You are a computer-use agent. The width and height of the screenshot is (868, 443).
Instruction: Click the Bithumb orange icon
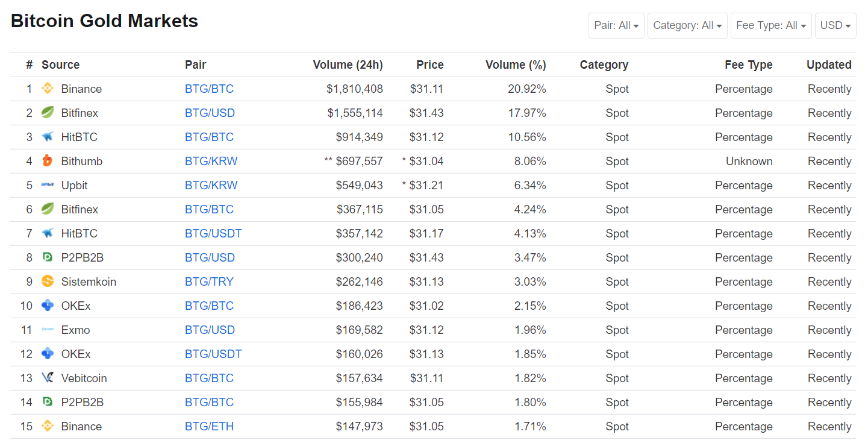48,161
